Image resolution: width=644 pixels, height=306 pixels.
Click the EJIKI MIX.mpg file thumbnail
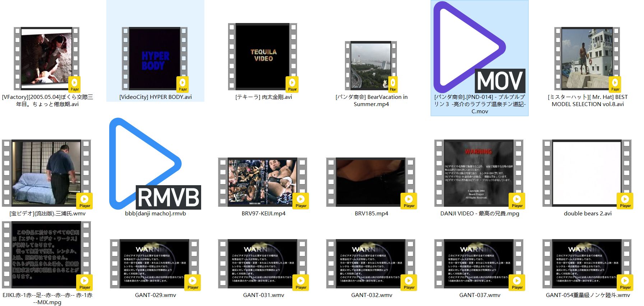(x=47, y=255)
